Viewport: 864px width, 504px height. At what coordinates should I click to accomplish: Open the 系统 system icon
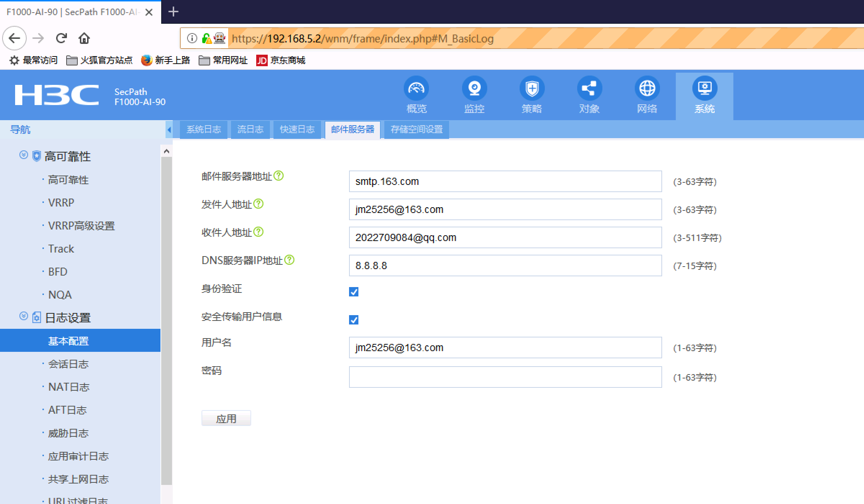[705, 88]
